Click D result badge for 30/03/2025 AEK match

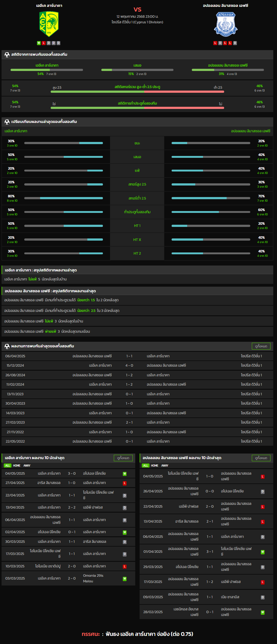125,542
